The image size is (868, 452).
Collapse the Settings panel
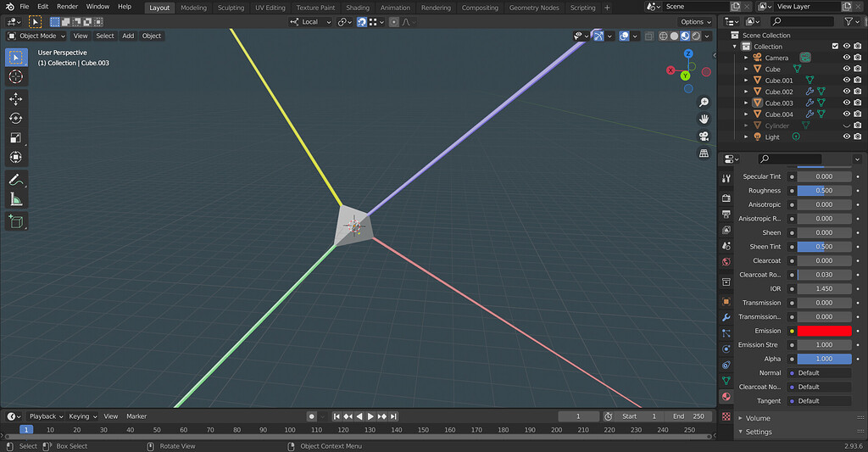click(759, 432)
